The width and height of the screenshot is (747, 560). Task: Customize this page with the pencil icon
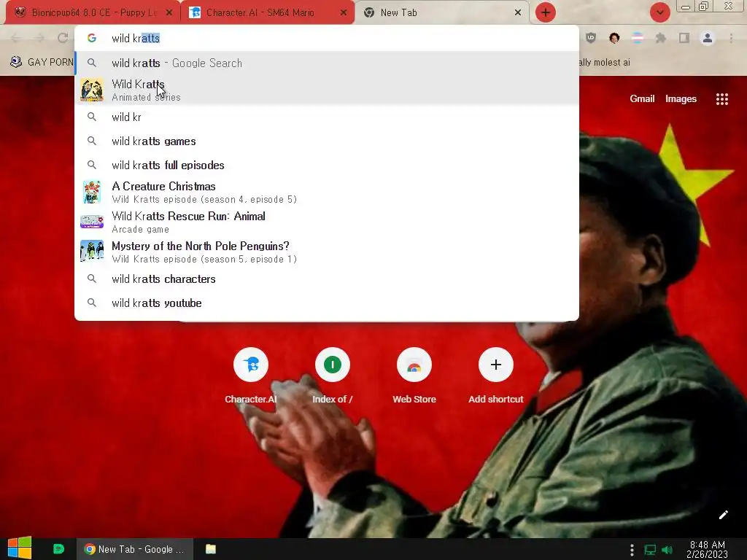[723, 515]
